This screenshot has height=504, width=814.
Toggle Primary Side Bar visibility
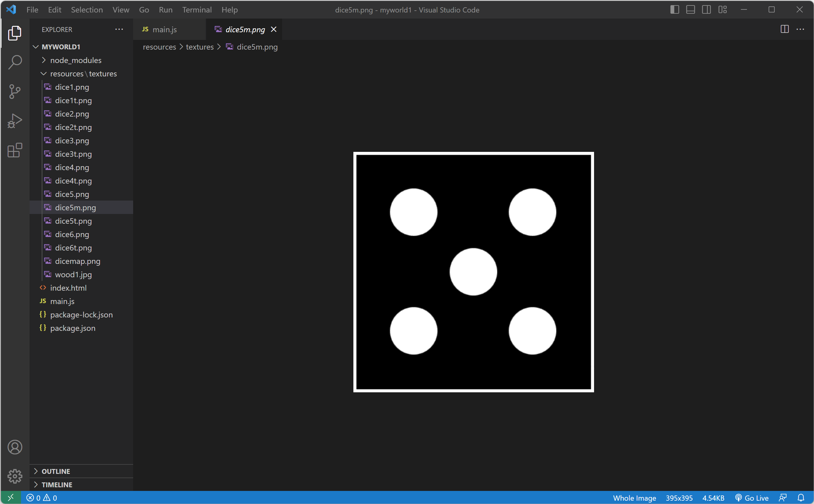674,10
